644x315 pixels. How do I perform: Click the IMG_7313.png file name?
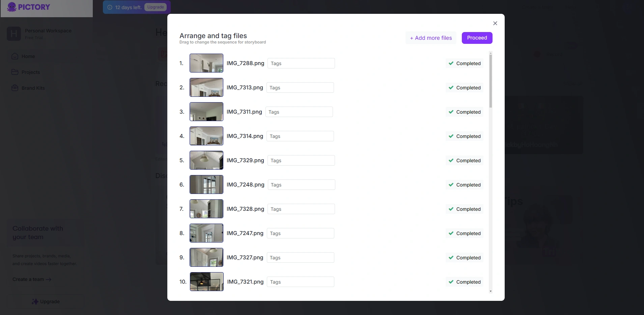[x=245, y=88]
